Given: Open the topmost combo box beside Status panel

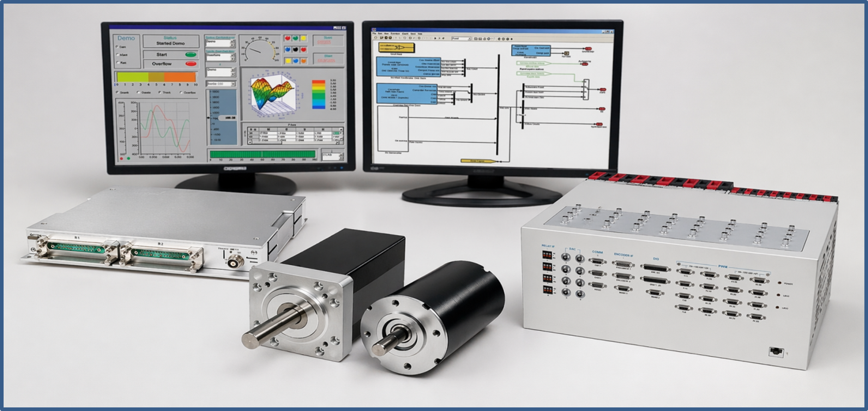Looking at the screenshot, I should tap(220, 43).
